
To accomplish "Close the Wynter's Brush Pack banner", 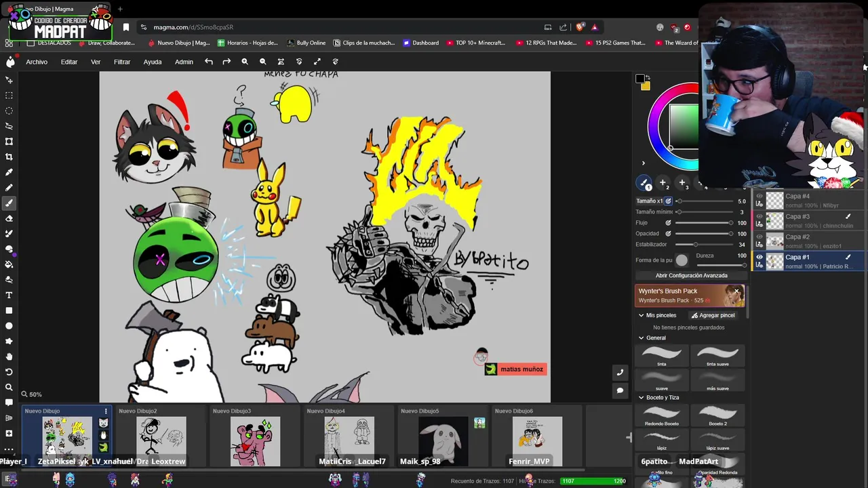I will [x=736, y=291].
